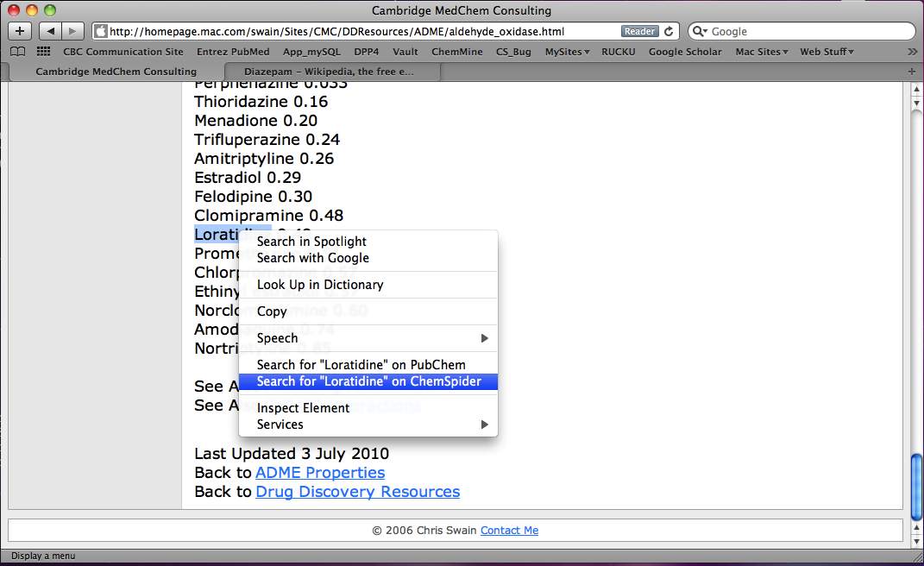
Task: Reload the page with the refresh icon
Action: tap(669, 31)
